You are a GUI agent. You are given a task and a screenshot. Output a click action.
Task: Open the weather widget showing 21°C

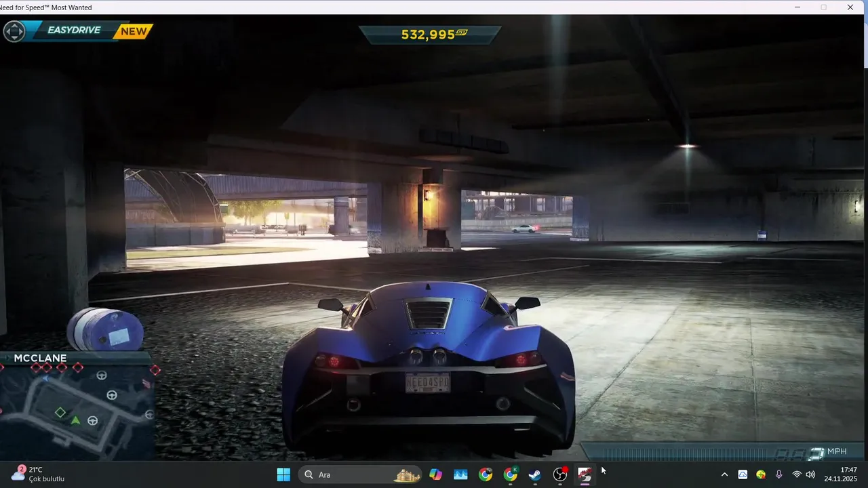pos(38,474)
